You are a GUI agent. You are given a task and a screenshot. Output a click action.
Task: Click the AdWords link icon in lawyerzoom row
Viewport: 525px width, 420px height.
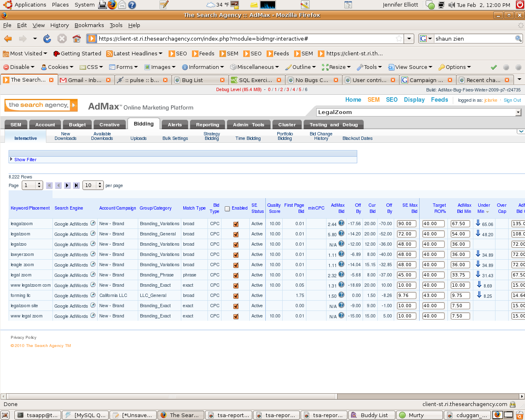[x=93, y=254]
